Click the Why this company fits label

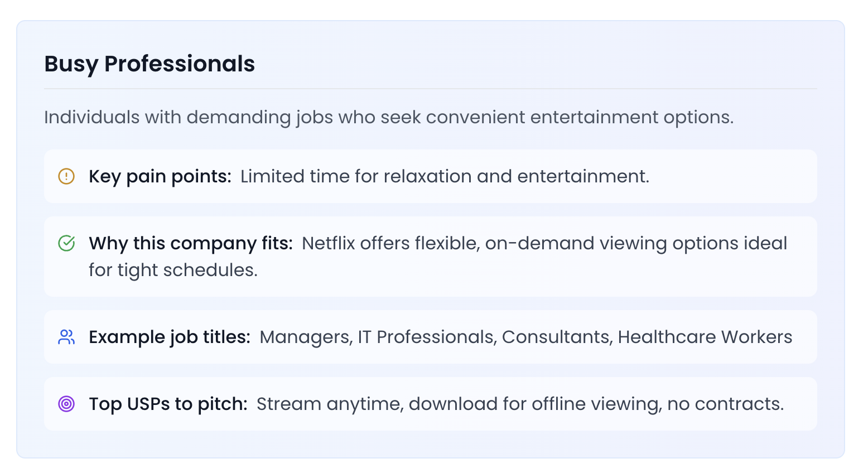(191, 244)
